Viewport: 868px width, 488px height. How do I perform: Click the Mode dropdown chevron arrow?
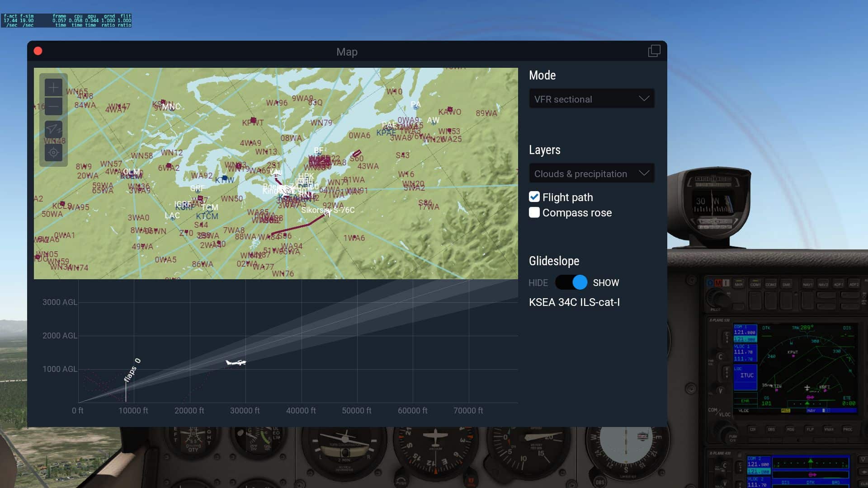644,99
